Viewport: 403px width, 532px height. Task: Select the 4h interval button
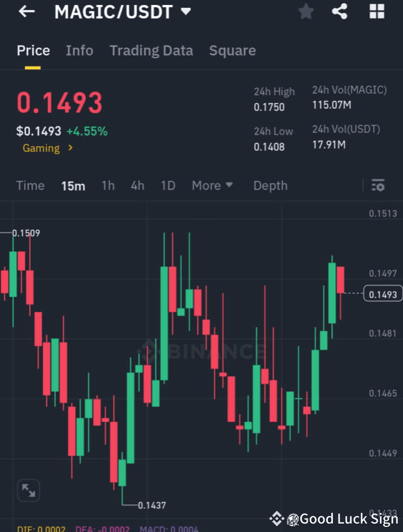[x=137, y=186]
